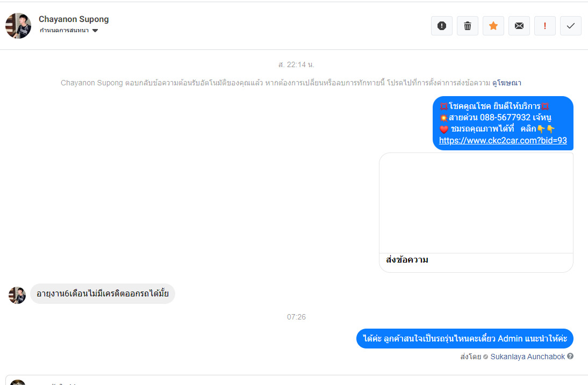Viewport: 588px width, 385px height.
Task: Click the spam report exclamation circle icon
Action: click(442, 26)
